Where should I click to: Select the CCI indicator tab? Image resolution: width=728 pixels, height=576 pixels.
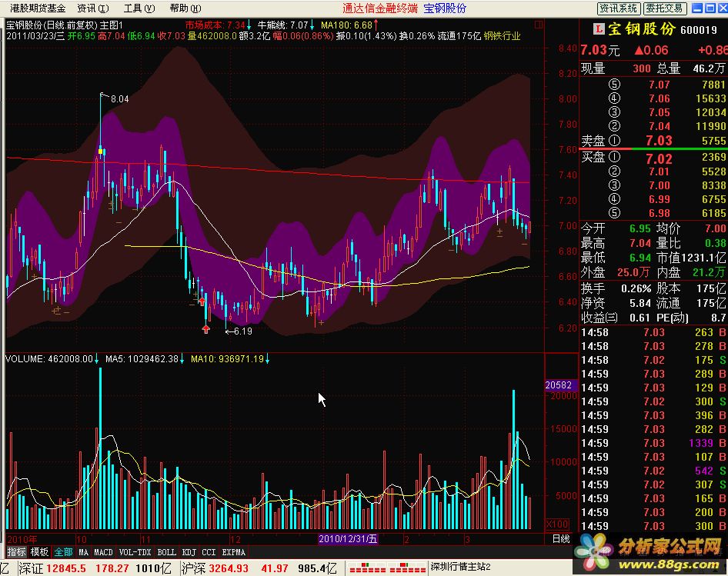[209, 552]
